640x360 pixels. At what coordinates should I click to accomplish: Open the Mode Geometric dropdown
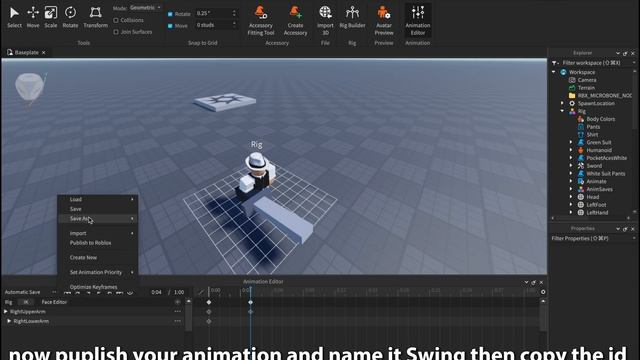pos(145,7)
